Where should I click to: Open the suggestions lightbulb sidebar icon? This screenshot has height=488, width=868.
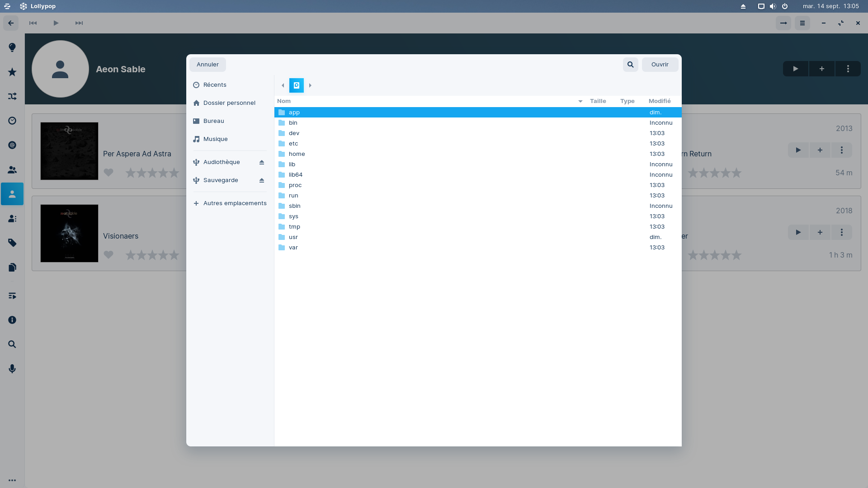(12, 47)
